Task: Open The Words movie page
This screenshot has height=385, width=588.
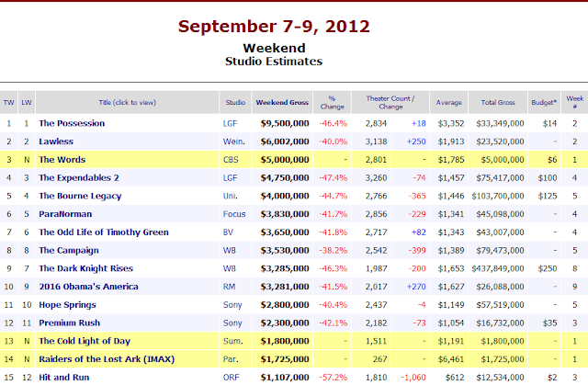Action: pos(62,159)
